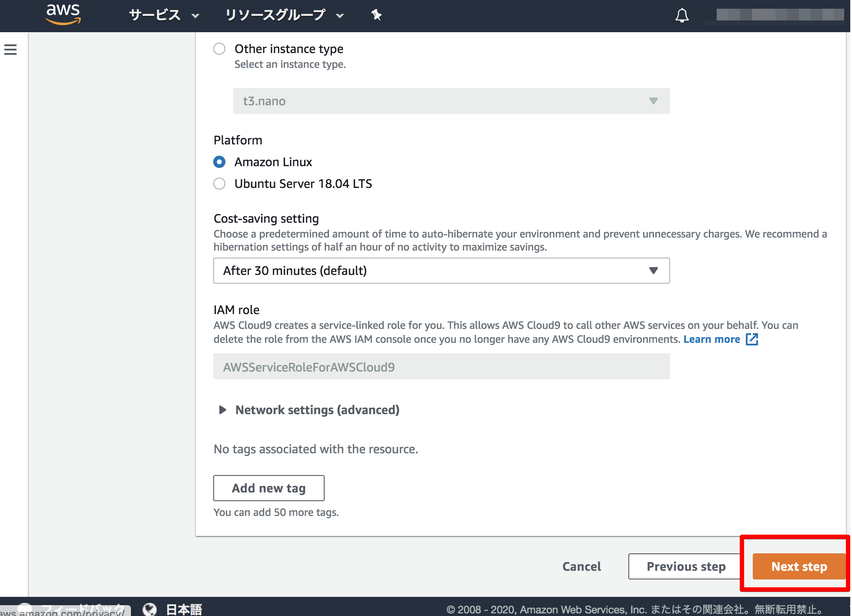Open the リソースグループ menu
Image resolution: width=852 pixels, height=616 pixels.
pyautogui.click(x=285, y=15)
